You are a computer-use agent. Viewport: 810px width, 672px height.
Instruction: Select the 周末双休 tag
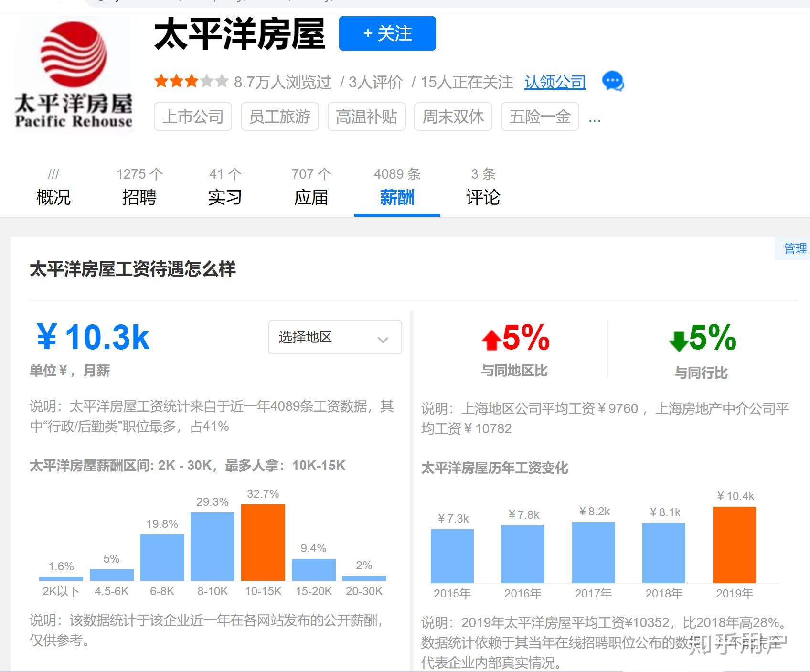(x=453, y=117)
